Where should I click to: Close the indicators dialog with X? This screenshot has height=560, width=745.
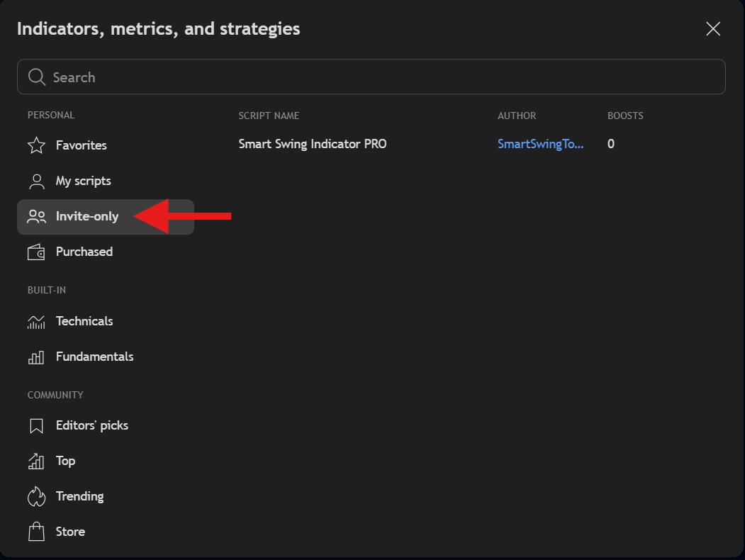[x=713, y=29]
